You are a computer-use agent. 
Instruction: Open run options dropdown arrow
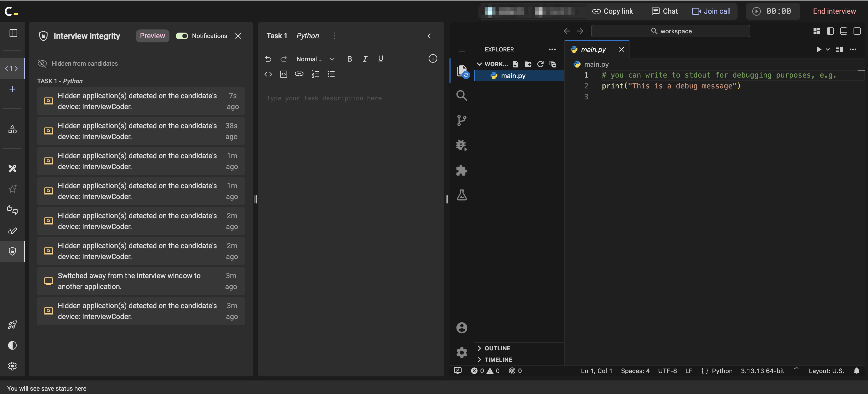click(827, 49)
